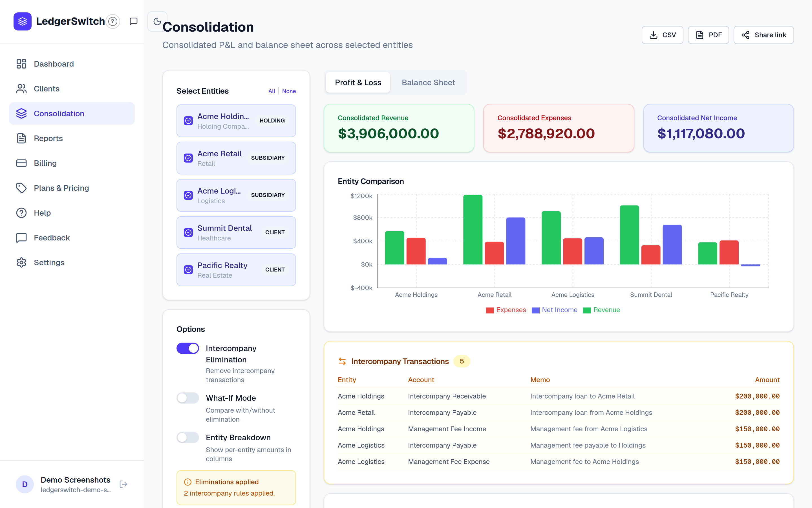Click '2 intercompany rules applied.' notice
The image size is (812, 508).
coord(229,493)
